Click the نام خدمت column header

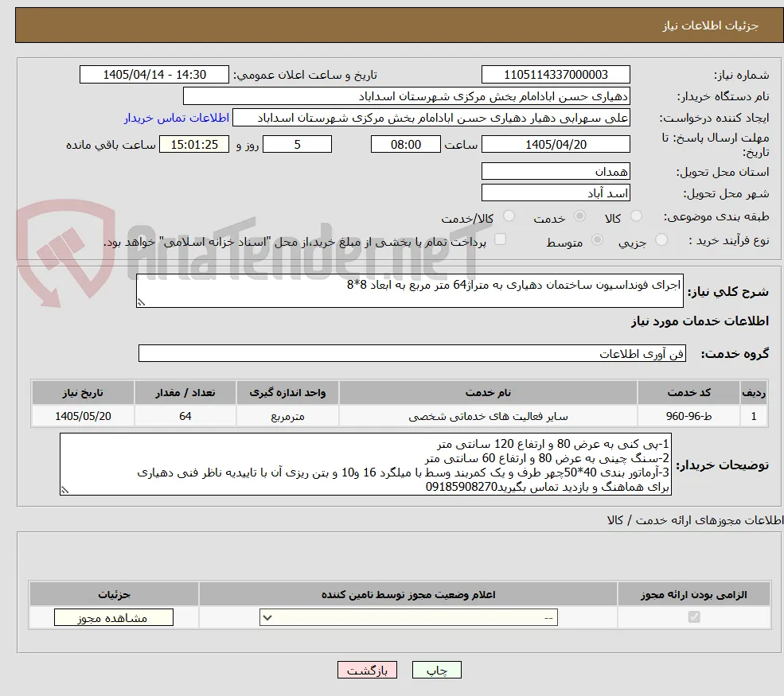[x=488, y=393]
